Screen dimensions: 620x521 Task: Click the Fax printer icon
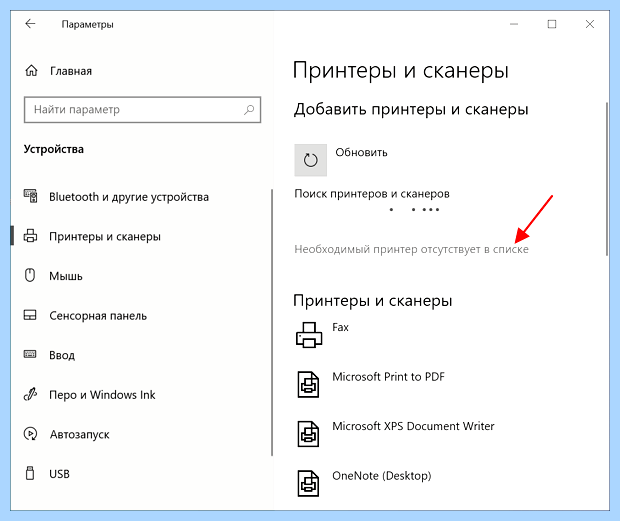coord(309,335)
